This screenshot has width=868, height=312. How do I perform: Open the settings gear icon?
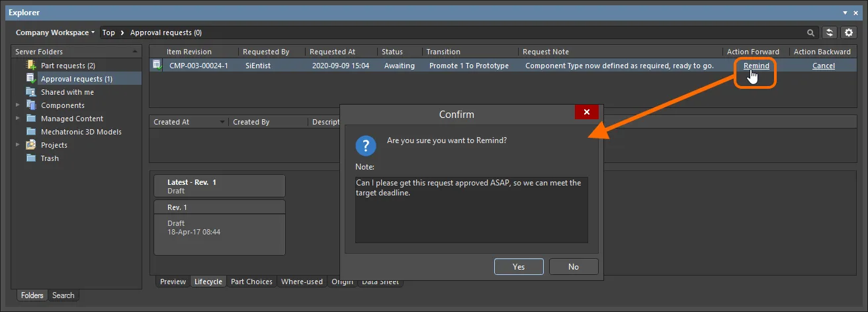coord(848,32)
